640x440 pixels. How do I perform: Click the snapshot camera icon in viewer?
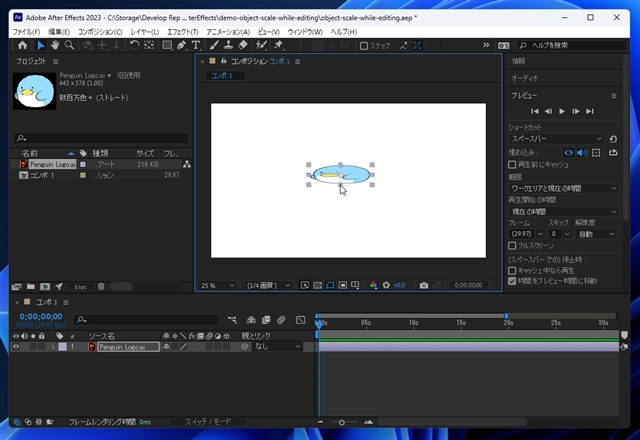tap(424, 285)
